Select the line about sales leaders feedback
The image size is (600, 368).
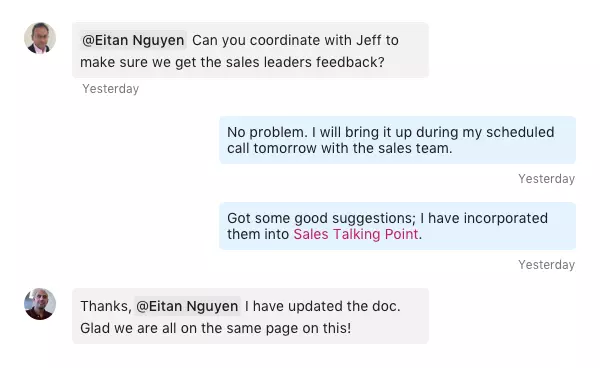(232, 62)
